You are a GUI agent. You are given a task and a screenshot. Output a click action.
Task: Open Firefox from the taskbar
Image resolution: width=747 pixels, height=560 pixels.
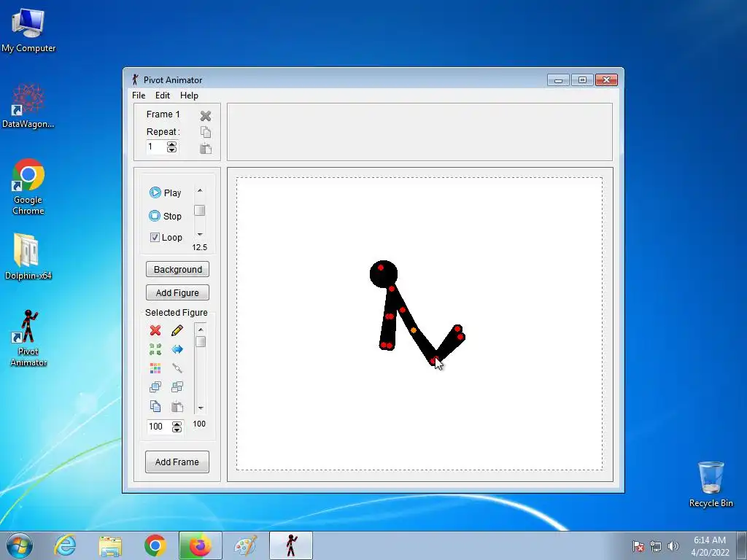pyautogui.click(x=200, y=545)
